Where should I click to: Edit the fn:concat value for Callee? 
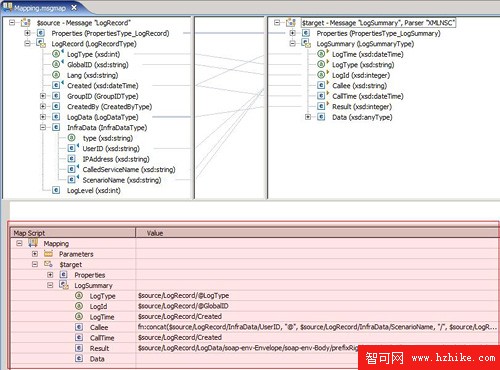coord(317,327)
